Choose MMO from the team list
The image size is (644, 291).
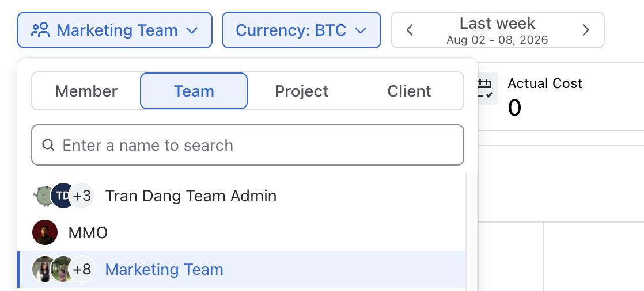coord(241,232)
